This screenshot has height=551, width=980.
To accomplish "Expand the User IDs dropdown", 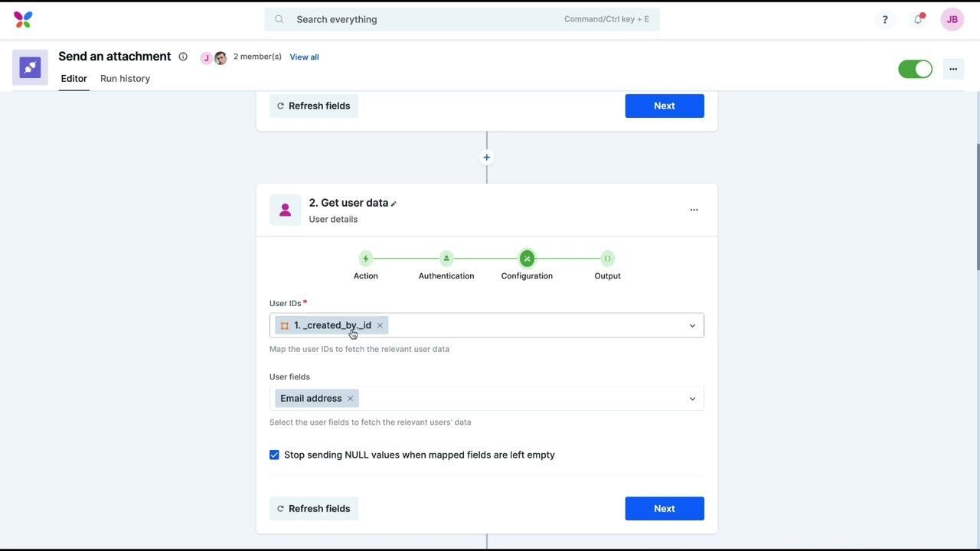I will pyautogui.click(x=692, y=326).
